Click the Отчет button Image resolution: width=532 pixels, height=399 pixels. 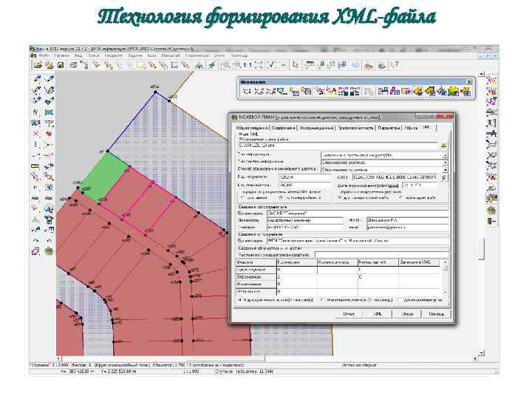coord(349,314)
